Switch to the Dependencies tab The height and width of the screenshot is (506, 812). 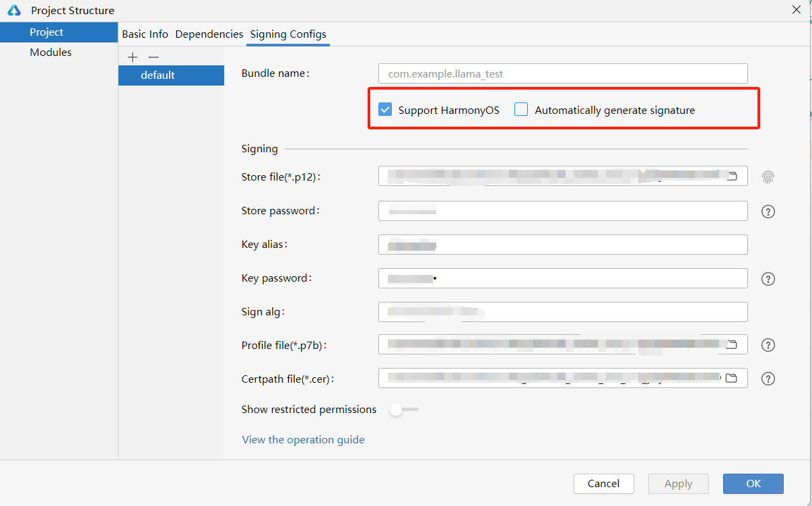click(209, 34)
